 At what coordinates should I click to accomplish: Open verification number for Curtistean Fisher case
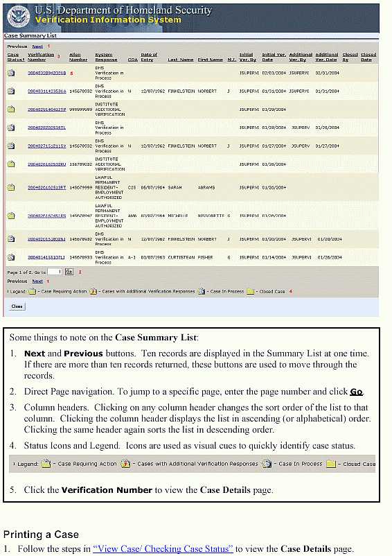click(x=46, y=257)
